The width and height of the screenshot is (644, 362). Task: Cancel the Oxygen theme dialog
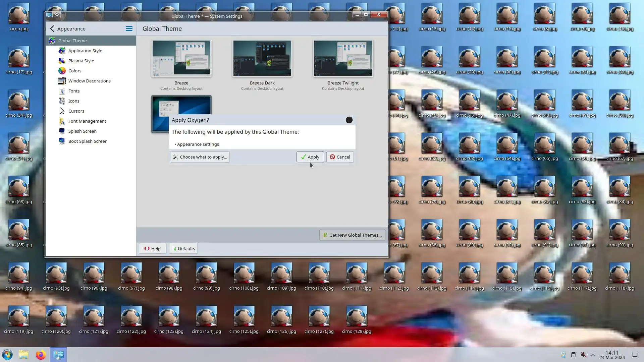tap(340, 157)
